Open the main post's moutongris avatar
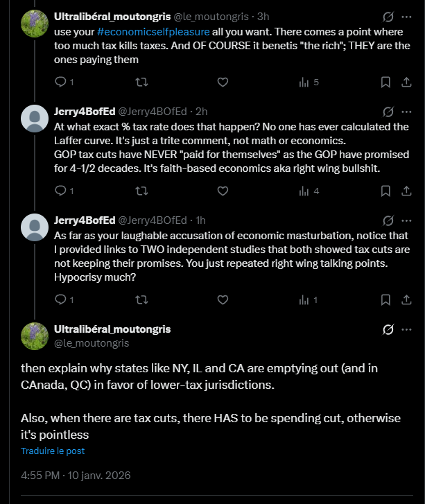Viewport: 425px width, 504px height. pyautogui.click(x=34, y=336)
